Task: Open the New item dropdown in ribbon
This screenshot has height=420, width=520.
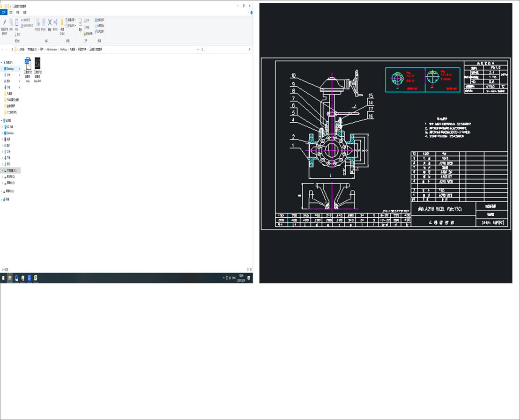Action: point(71,20)
